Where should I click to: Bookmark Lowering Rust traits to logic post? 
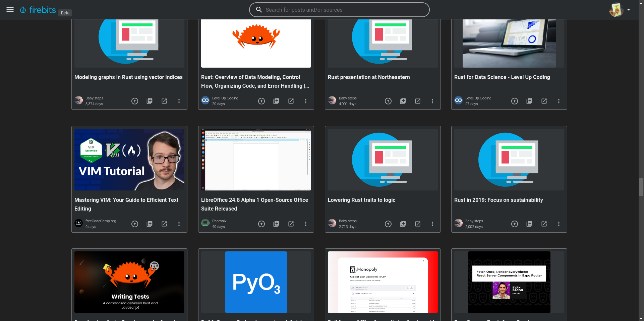pos(403,224)
